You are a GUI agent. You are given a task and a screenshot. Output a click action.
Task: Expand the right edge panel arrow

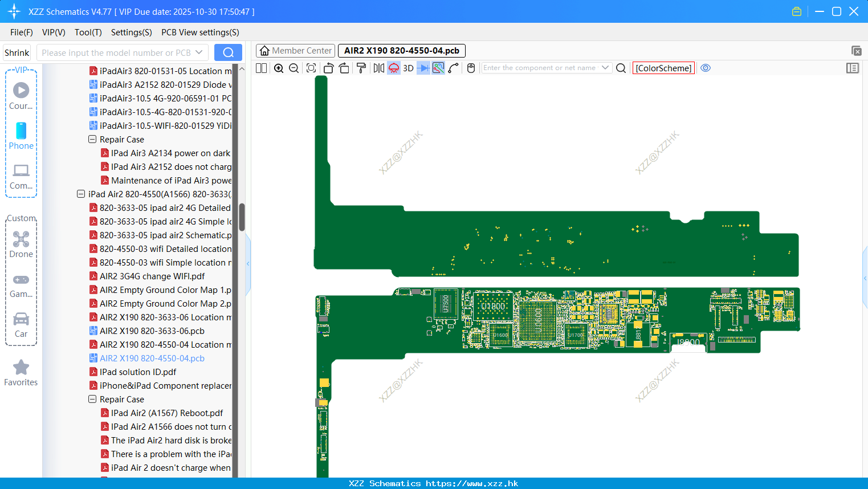(865, 278)
